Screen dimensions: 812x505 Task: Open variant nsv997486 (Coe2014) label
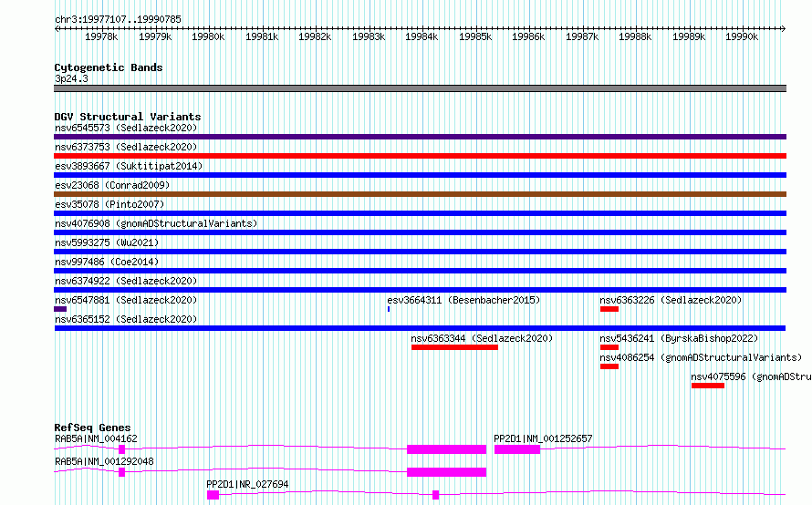pos(107,262)
